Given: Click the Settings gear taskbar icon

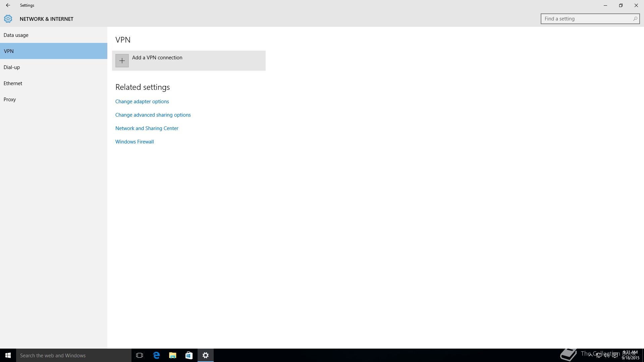Looking at the screenshot, I should (206, 355).
